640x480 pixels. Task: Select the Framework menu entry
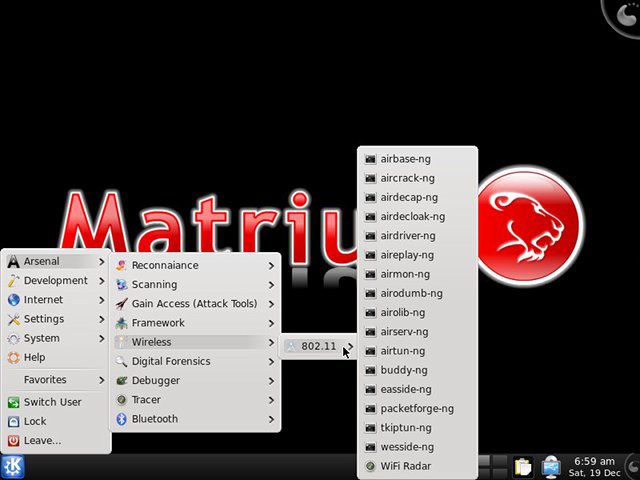pos(195,323)
